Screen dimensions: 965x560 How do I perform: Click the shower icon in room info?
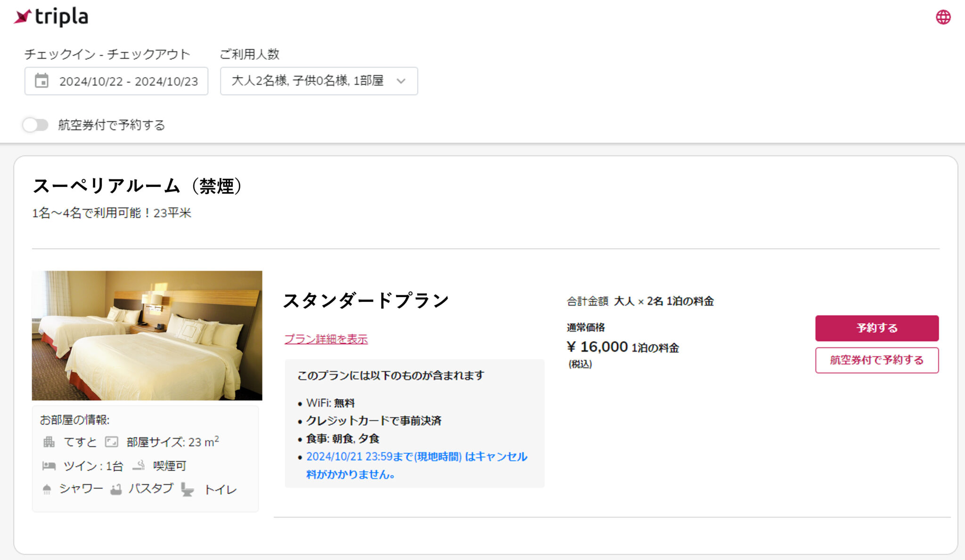coord(47,489)
